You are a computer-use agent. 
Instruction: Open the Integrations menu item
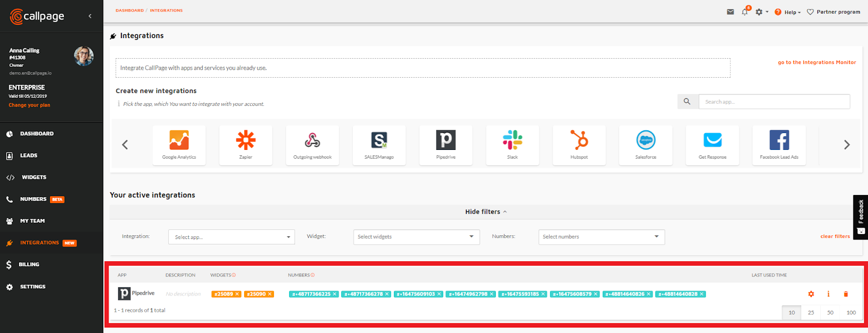click(40, 243)
